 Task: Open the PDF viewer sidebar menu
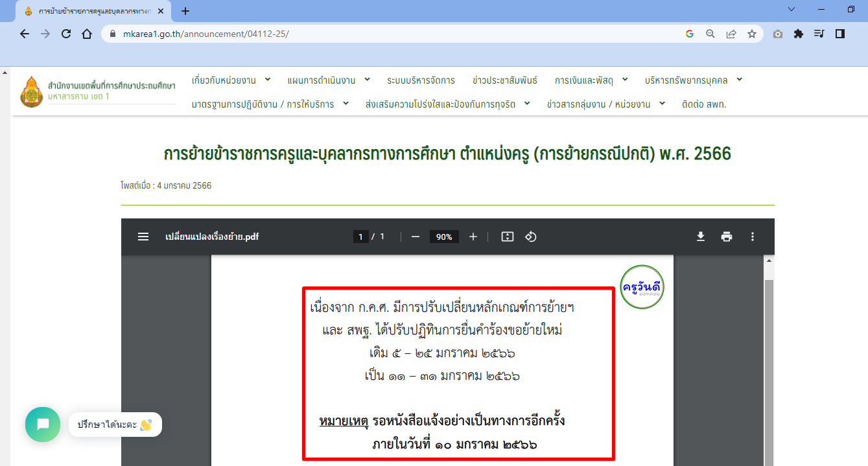pyautogui.click(x=143, y=237)
